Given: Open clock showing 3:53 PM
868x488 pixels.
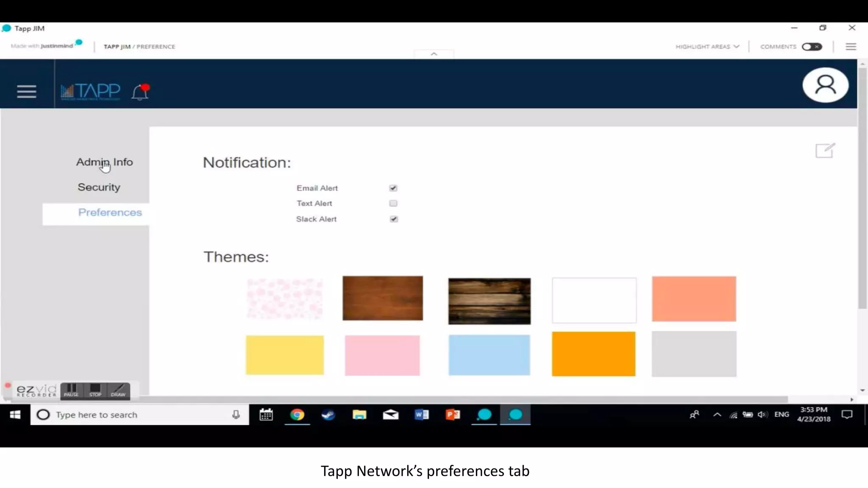Looking at the screenshot, I should click(x=814, y=414).
